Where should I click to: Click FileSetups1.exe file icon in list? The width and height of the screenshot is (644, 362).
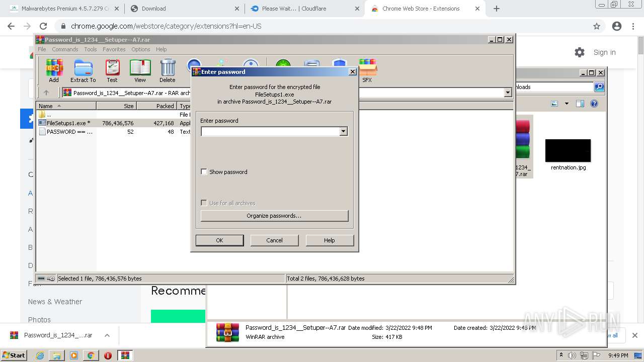42,123
